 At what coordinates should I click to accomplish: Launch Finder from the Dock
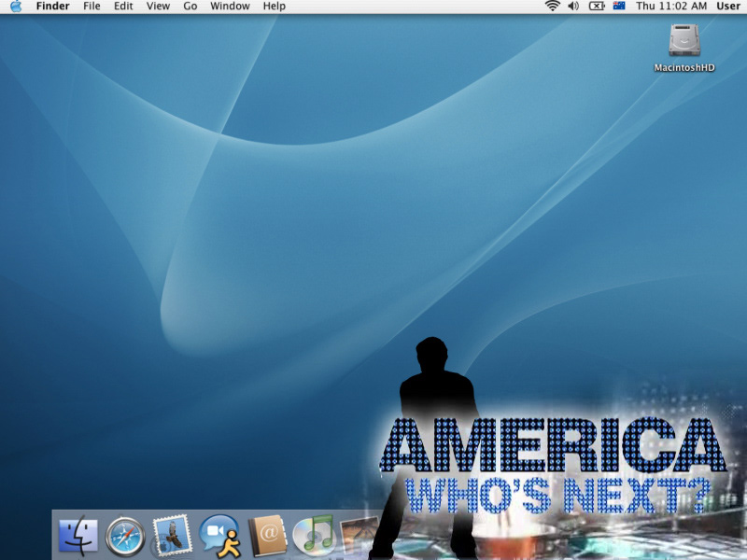click(78, 536)
